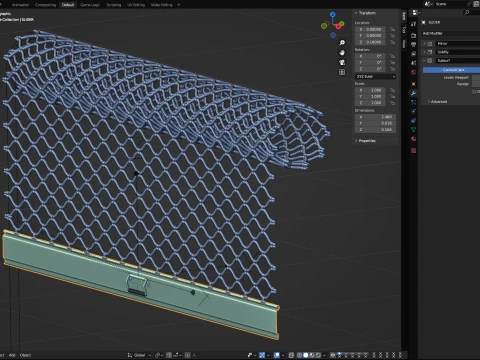This screenshot has width=480, height=360.
Task: Open the View Layer properties tab icon
Action: point(414,54)
